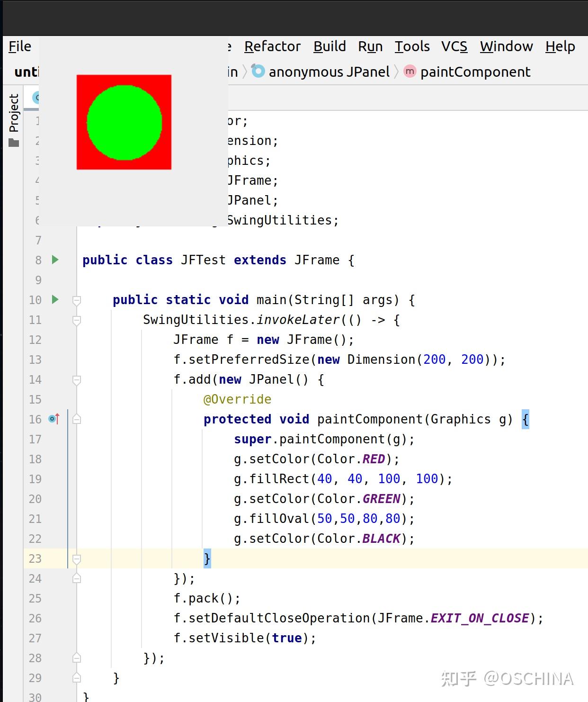588x702 pixels.
Task: Collapse the paintComponent method fold marker
Action: [x=76, y=419]
